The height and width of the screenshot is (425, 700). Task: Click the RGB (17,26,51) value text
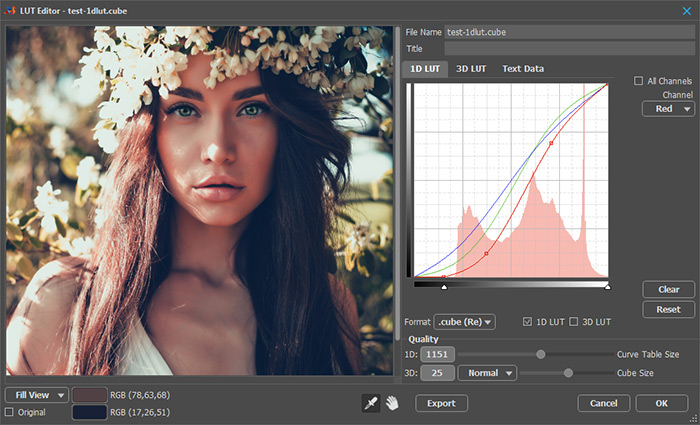pyautogui.click(x=140, y=412)
